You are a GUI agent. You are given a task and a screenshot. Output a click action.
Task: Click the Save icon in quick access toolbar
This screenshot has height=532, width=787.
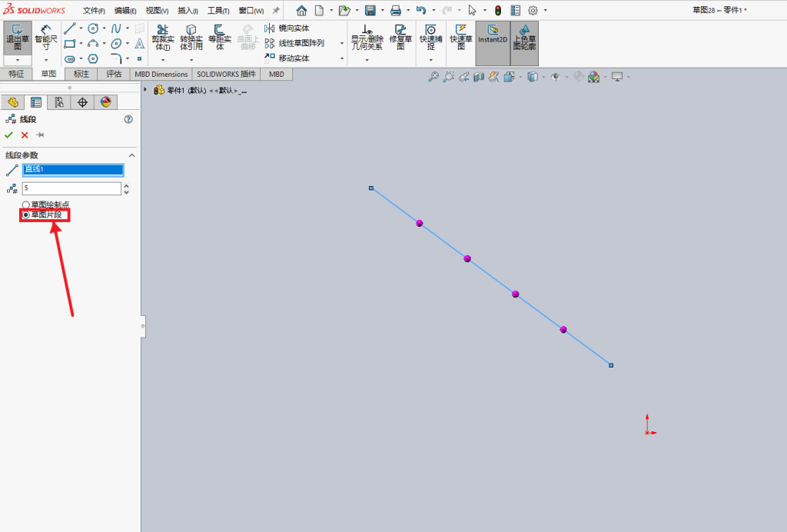tap(370, 10)
